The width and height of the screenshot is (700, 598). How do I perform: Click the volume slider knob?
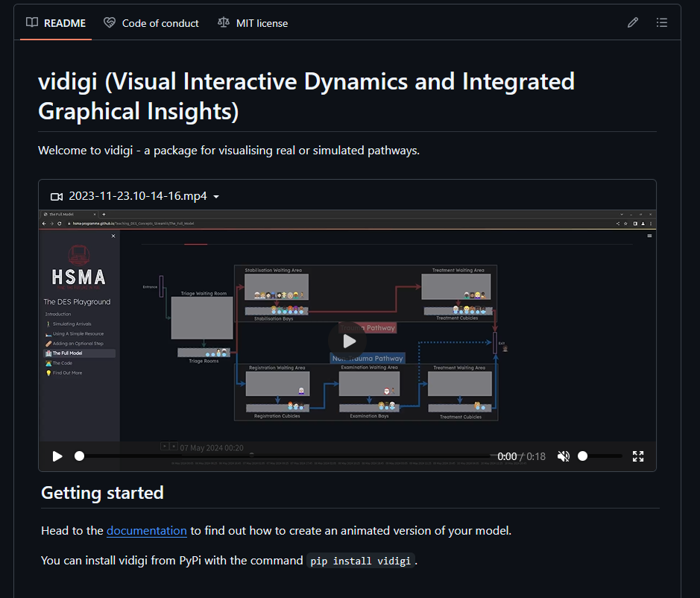583,456
